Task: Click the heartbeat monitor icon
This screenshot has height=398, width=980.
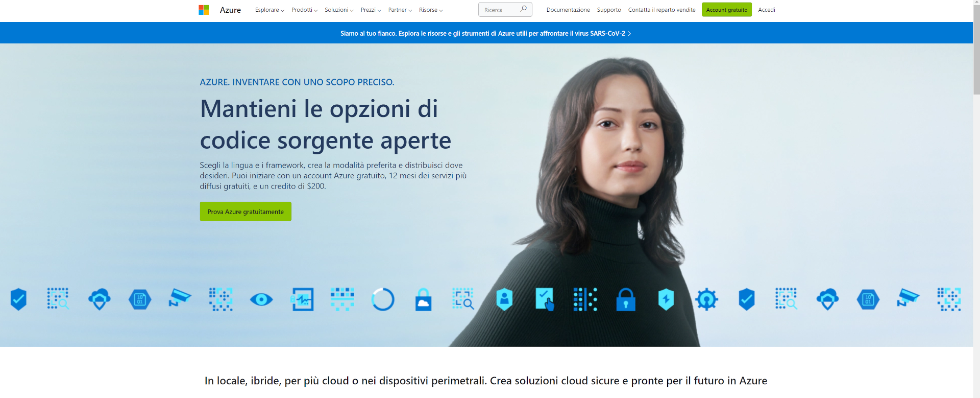Action: click(302, 299)
